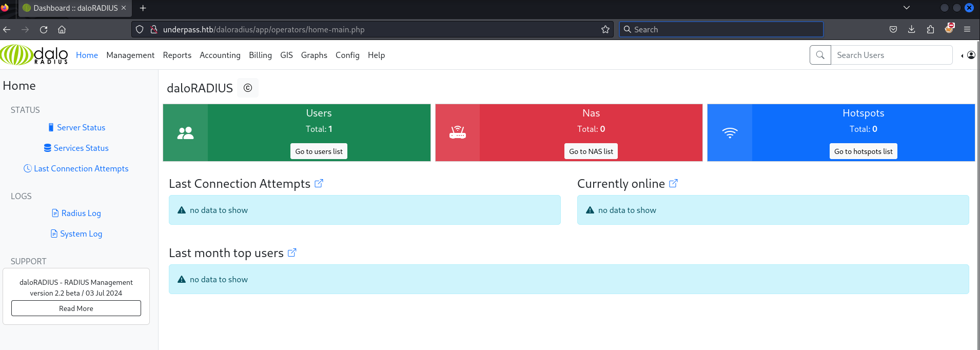The height and width of the screenshot is (350, 980).
Task: Click the Firefox downloads arrow icon
Action: (x=912, y=29)
